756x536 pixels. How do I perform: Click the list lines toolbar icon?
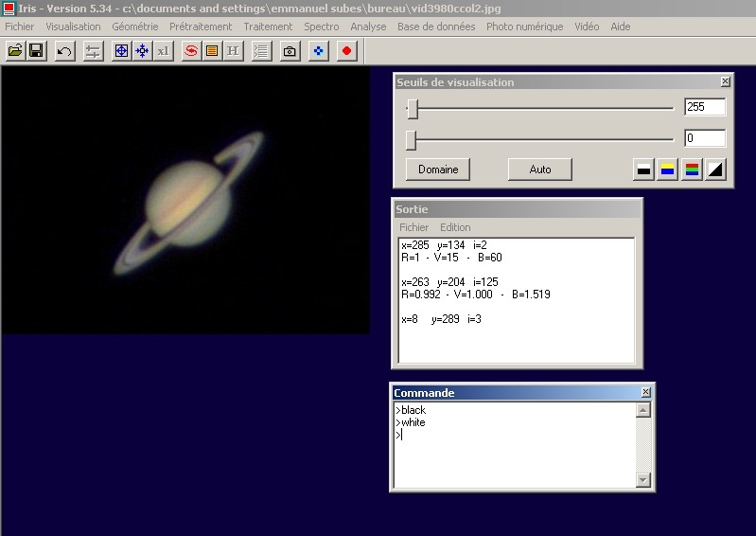261,50
